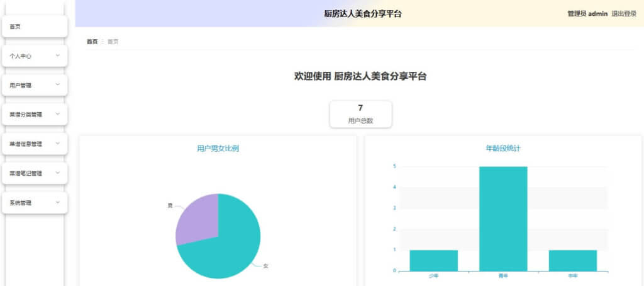Click the 管理员 admin account label

click(587, 14)
